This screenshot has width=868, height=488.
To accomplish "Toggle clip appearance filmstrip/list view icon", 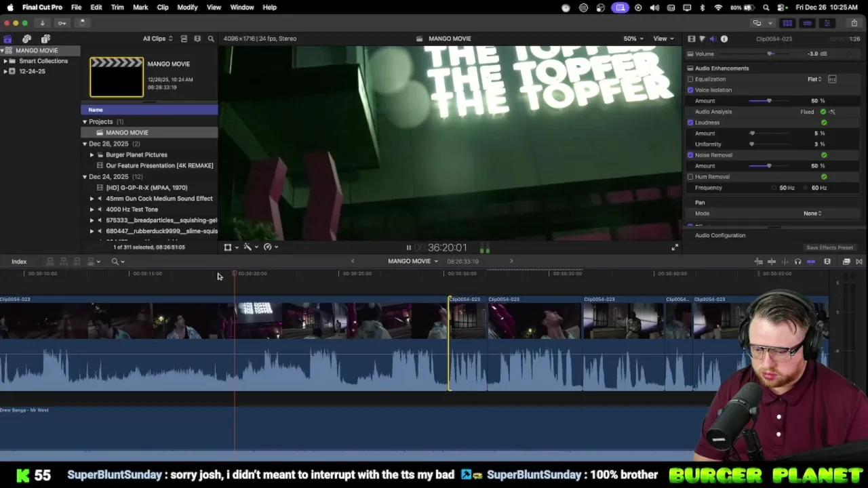I will pos(184,39).
